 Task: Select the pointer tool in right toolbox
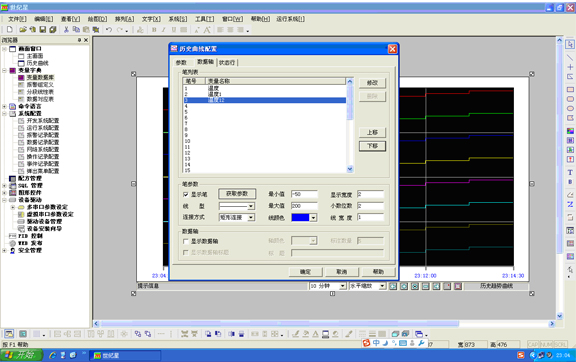[x=570, y=44]
